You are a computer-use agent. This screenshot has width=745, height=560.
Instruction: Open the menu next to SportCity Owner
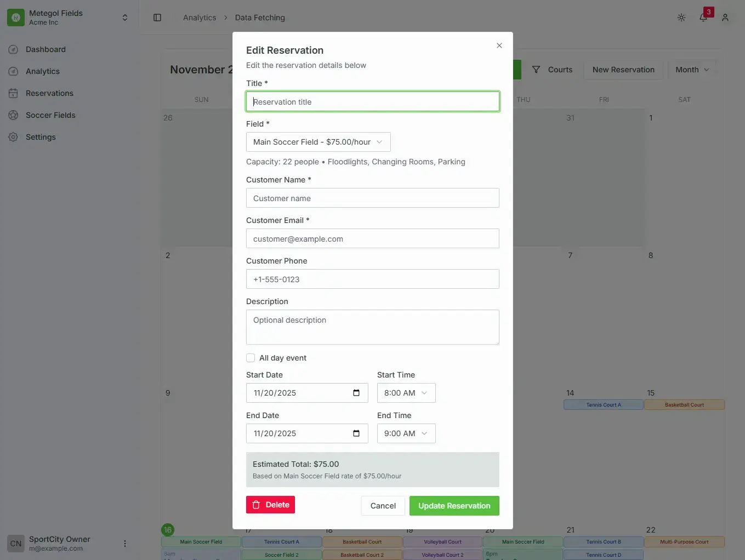click(x=125, y=543)
